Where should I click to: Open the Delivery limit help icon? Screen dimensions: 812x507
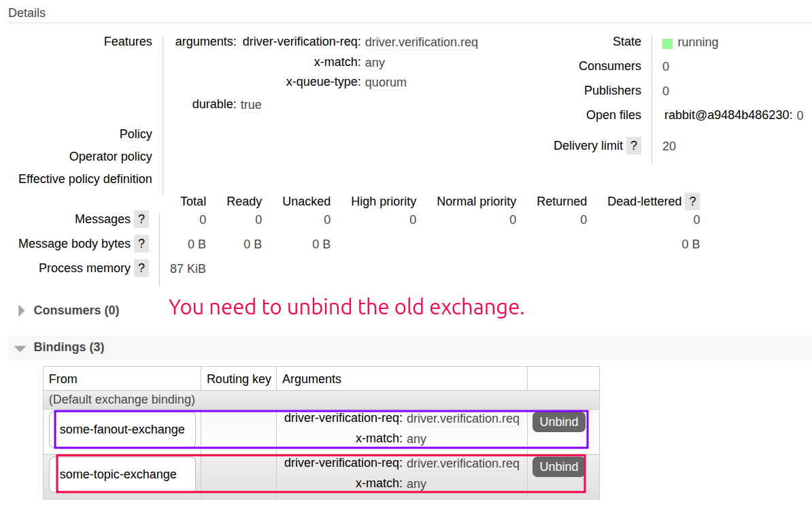point(634,145)
